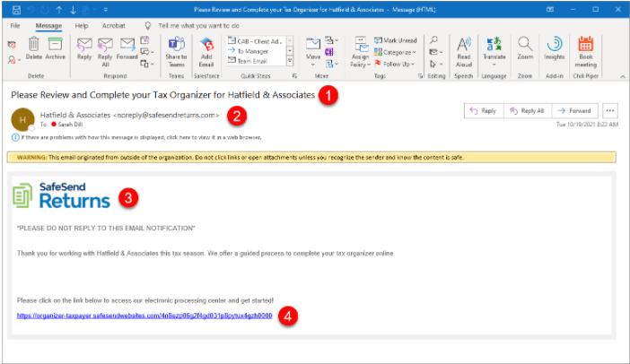
Task: Collapse the ribbon with the chevron
Action: click(x=622, y=76)
